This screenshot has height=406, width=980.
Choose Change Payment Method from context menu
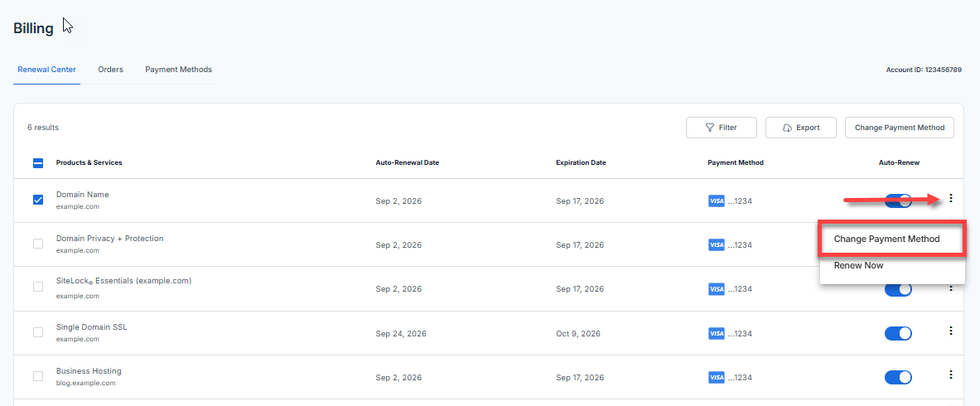coord(886,239)
